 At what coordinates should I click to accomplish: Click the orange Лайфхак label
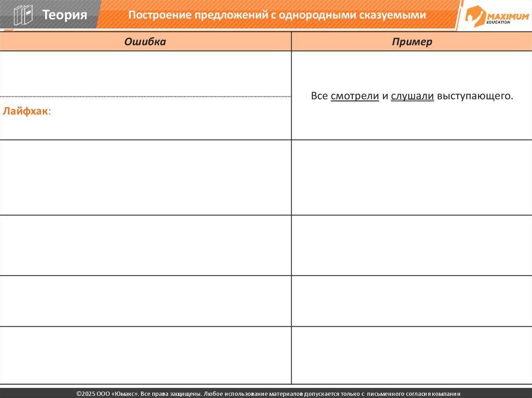tap(27, 111)
